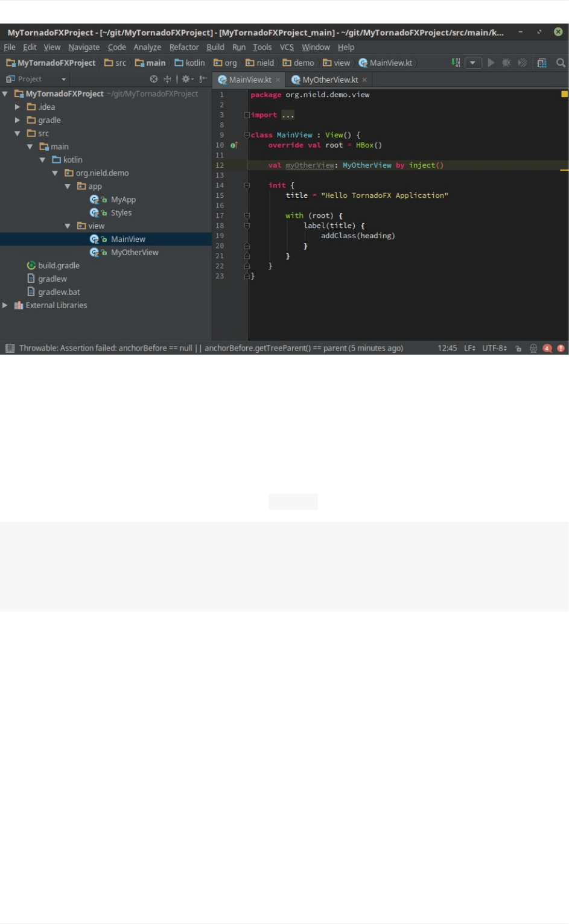
Task: Click the hide Project panel icon
Action: 203,79
